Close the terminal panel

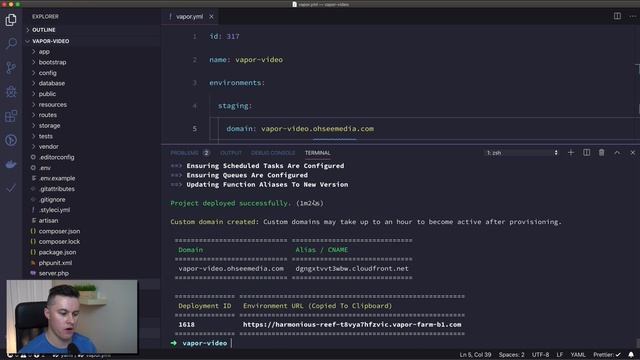(x=633, y=153)
